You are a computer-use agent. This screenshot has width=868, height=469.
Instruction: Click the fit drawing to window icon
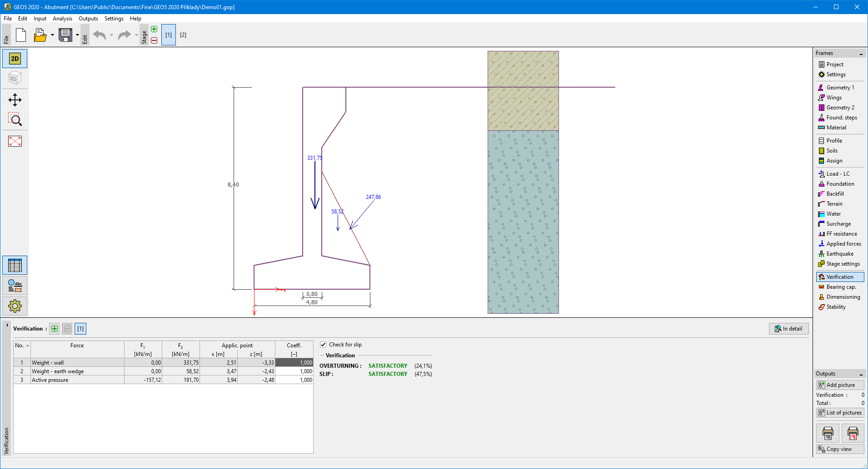15,141
